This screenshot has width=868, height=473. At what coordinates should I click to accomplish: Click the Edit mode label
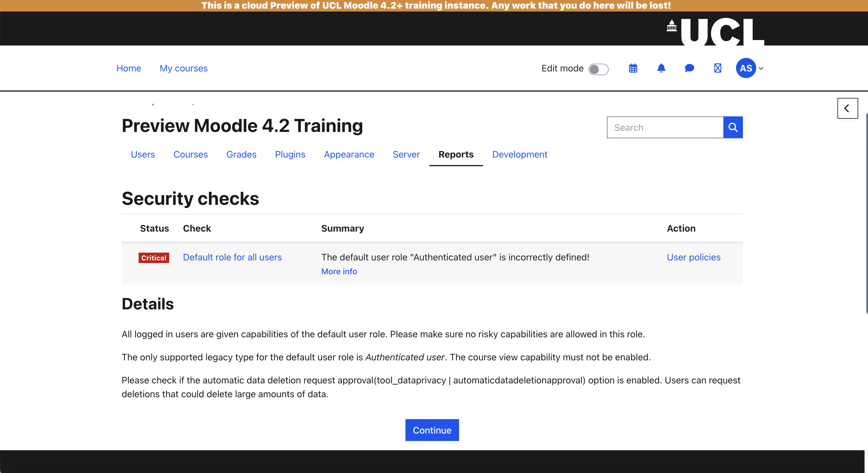tap(562, 68)
